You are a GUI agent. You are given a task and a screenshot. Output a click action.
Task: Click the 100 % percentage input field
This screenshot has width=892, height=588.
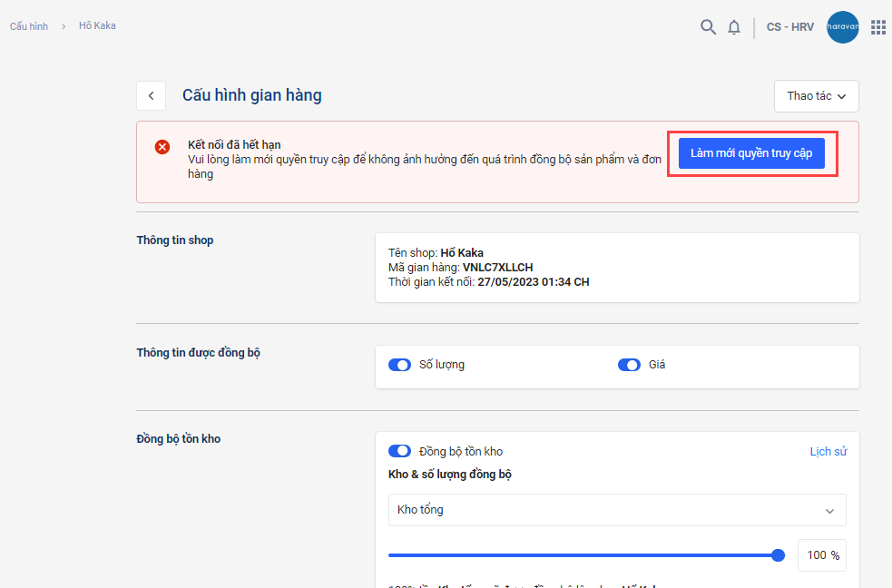(821, 555)
